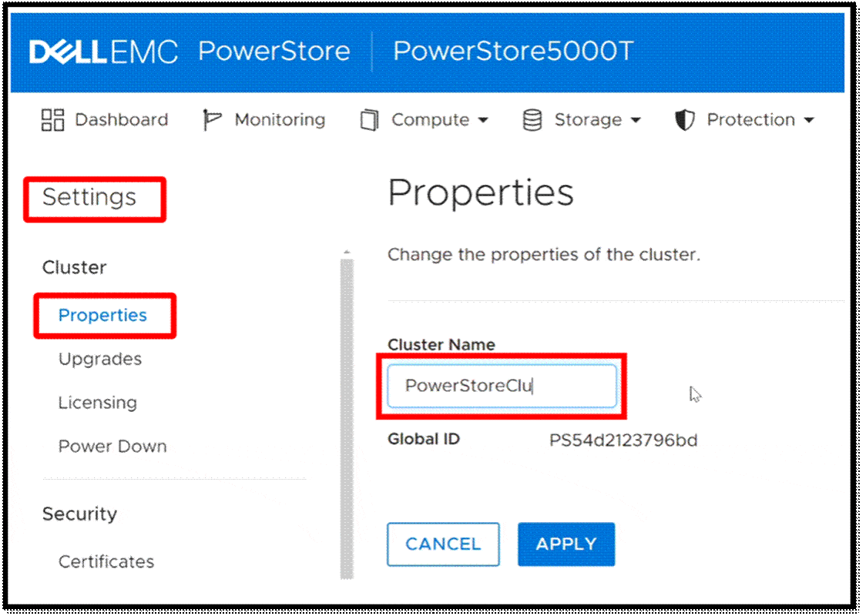Open the Monitoring menu item
This screenshot has width=866, height=616.
coord(280,120)
